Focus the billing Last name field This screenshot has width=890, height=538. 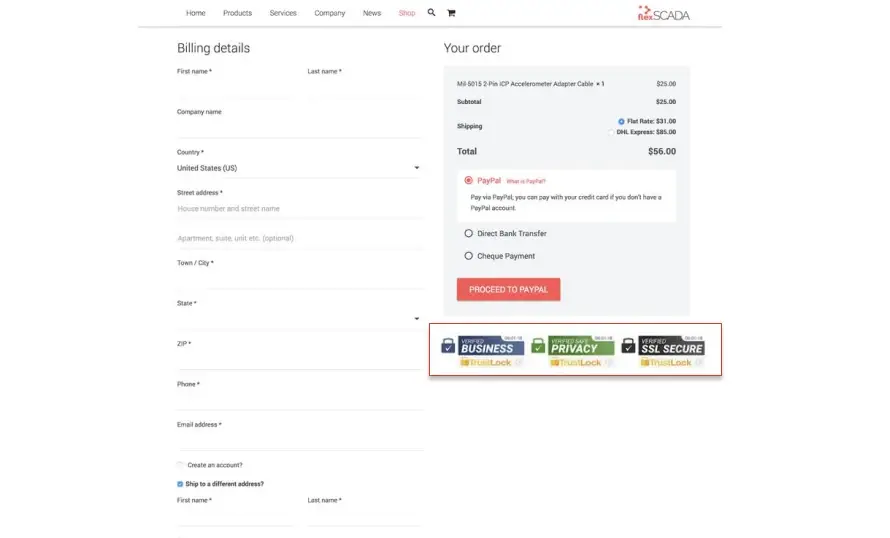(364, 89)
